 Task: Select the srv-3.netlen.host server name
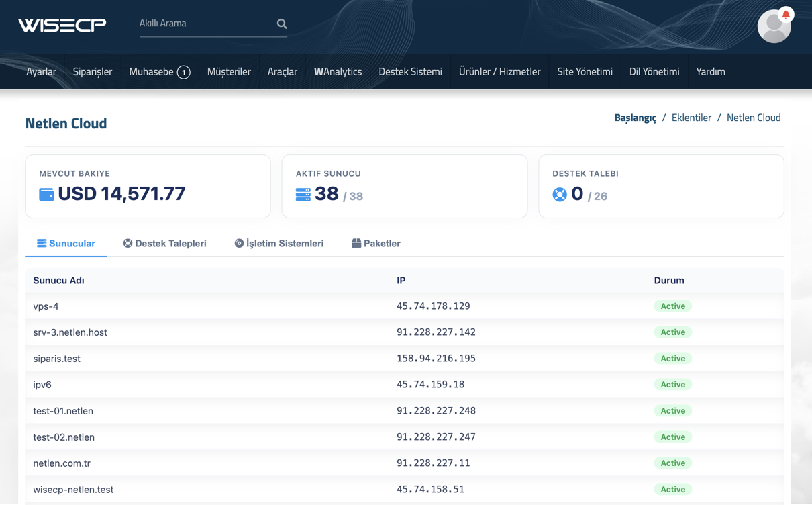tap(70, 332)
